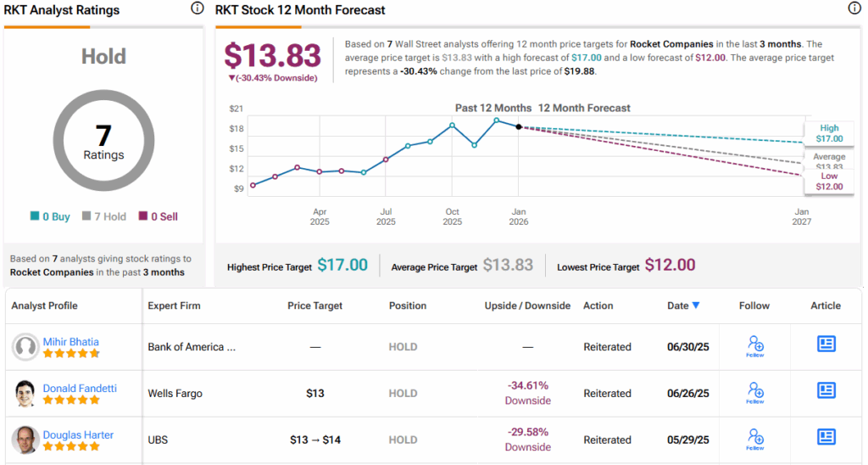Open Donald Fandetti analyst profile link

pyautogui.click(x=80, y=389)
